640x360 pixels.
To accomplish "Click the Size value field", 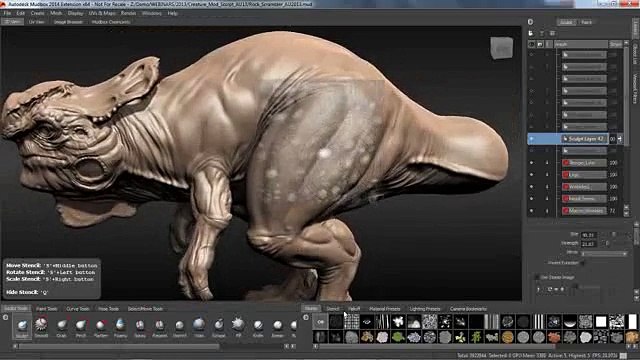I will click(589, 235).
